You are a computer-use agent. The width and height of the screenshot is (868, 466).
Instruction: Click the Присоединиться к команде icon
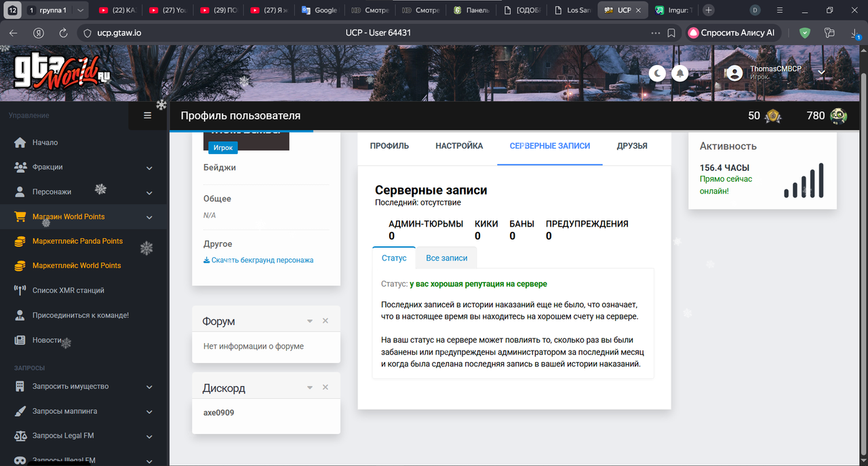pyautogui.click(x=20, y=315)
